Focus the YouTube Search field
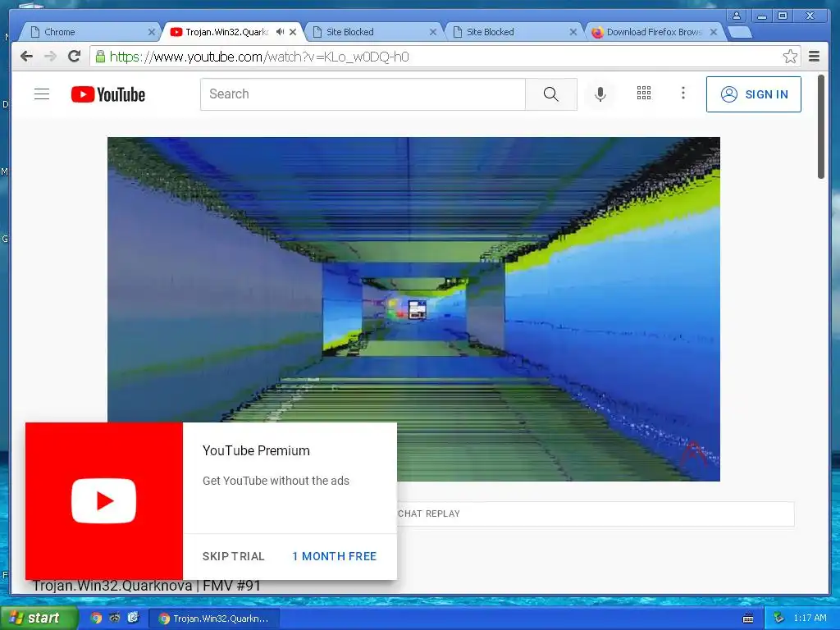Screen dimensions: 840x630 coord(363,94)
